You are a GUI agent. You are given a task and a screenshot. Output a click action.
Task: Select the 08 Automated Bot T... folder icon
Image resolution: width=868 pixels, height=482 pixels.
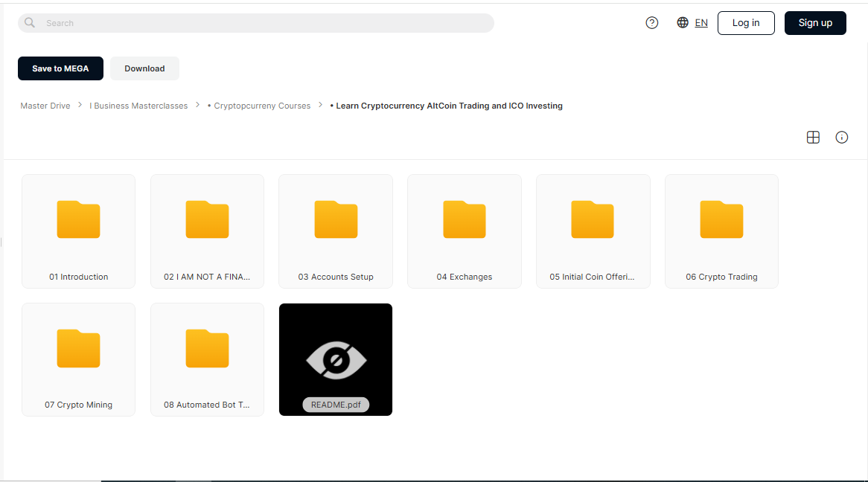(207, 348)
